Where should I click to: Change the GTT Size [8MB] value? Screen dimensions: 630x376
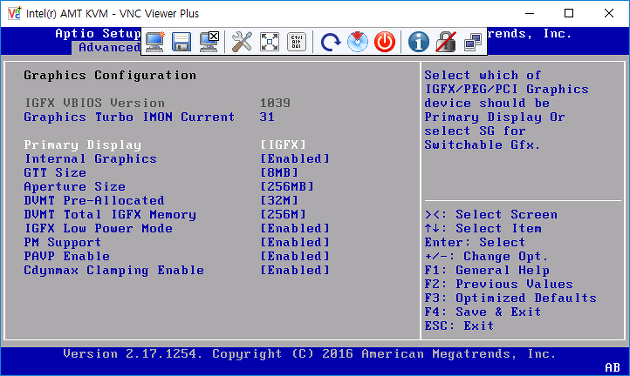point(280,173)
